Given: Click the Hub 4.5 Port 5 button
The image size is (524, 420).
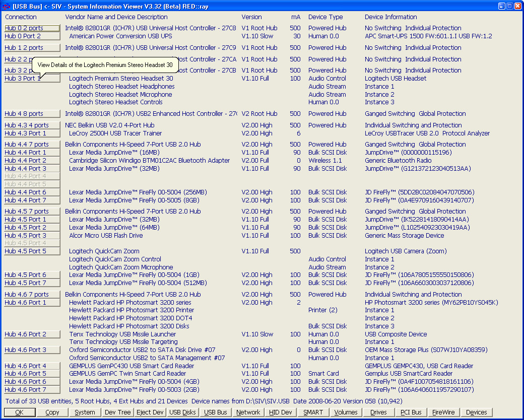Looking at the screenshot, I should pos(32,251).
